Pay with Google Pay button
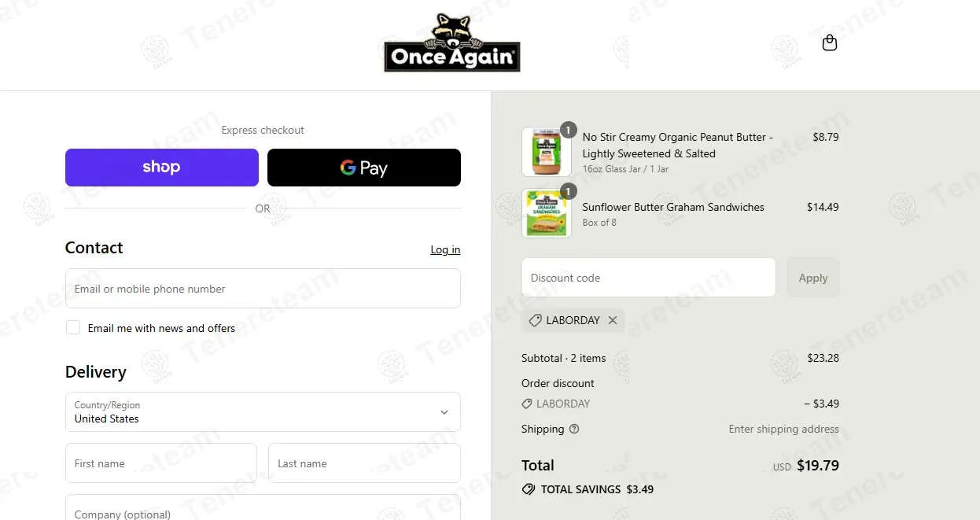This screenshot has height=520, width=980. coord(364,168)
